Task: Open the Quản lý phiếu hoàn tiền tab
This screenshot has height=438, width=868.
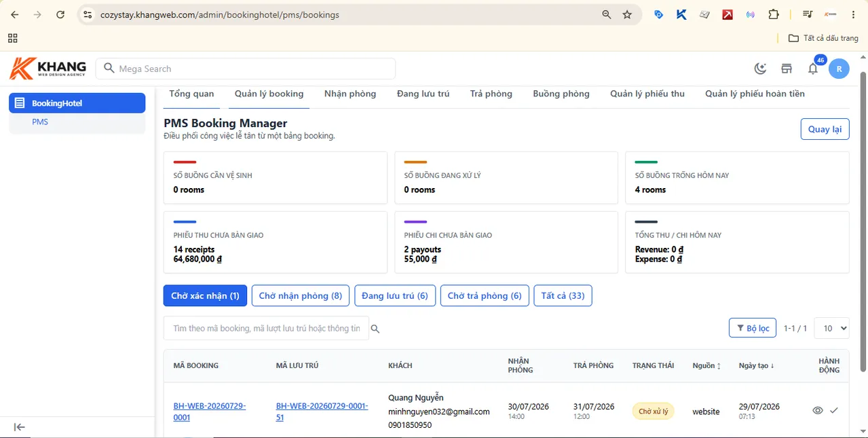Action: [755, 94]
